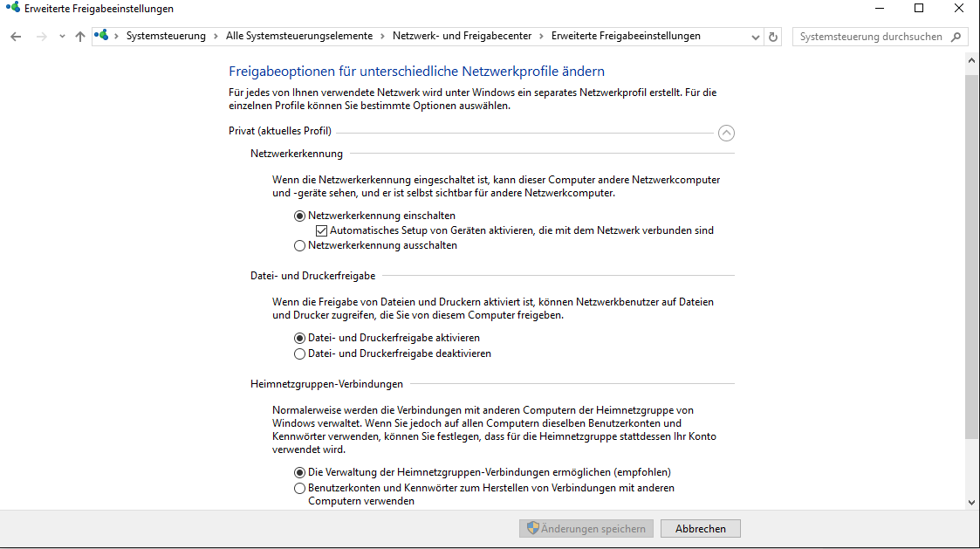Refresh the address bar view

[773, 37]
